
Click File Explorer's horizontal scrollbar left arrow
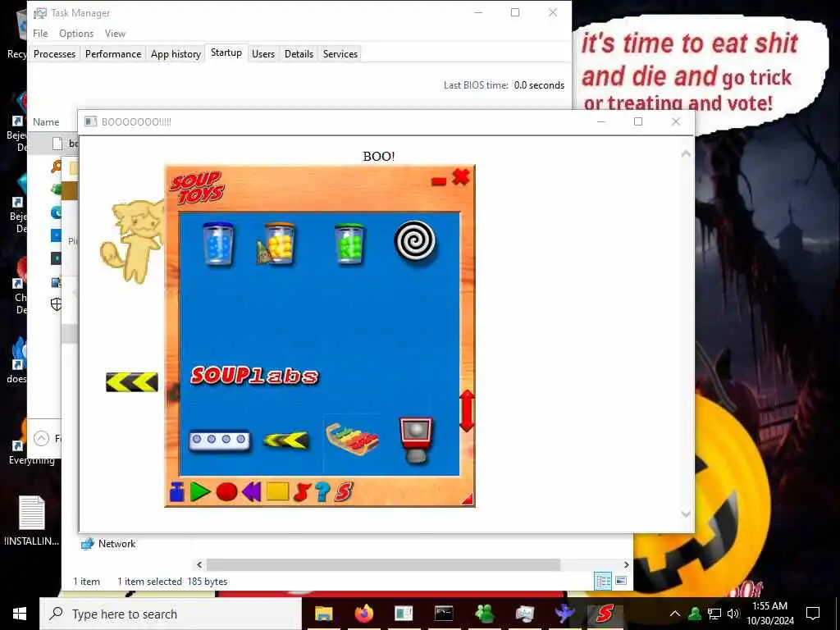[x=199, y=564]
